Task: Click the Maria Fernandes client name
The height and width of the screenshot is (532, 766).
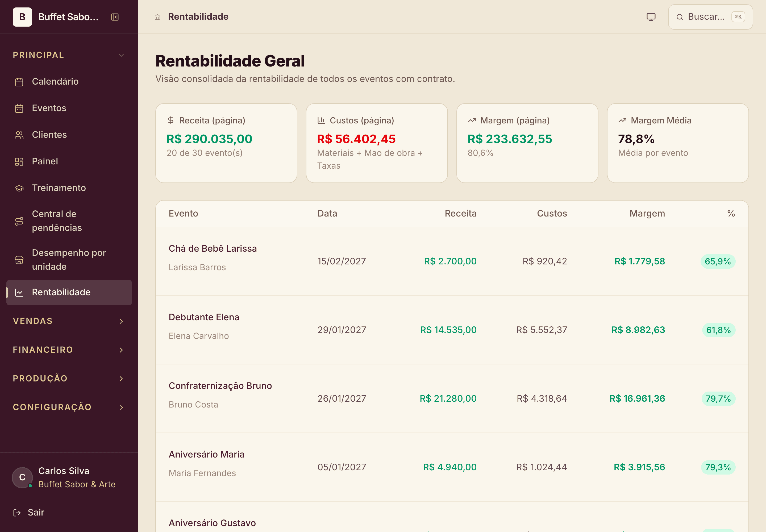Action: 202,473
